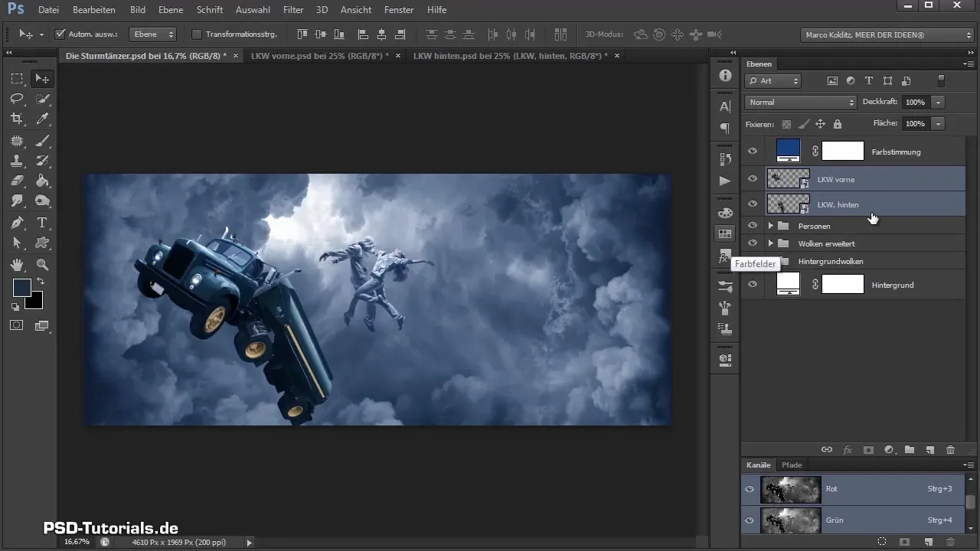Select the Horizontal Type tool
This screenshot has width=980, height=551.
click(x=42, y=223)
